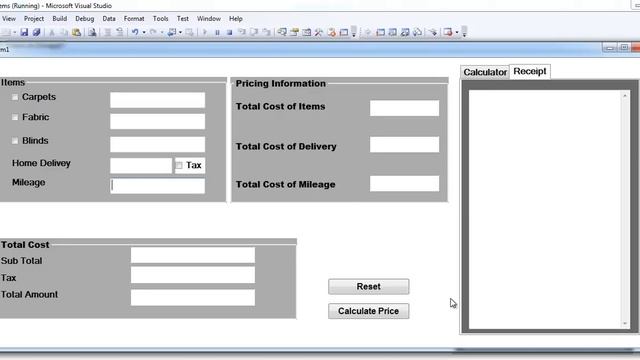Viewport: 640px width, 360px height.
Task: Enable the Tax checkbox
Action: 179,165
